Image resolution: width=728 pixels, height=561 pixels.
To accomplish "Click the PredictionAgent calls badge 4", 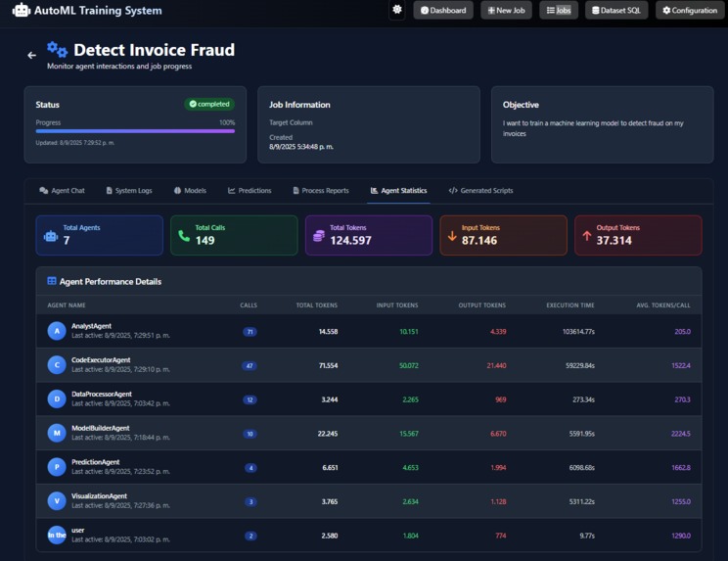I will 250,468.
